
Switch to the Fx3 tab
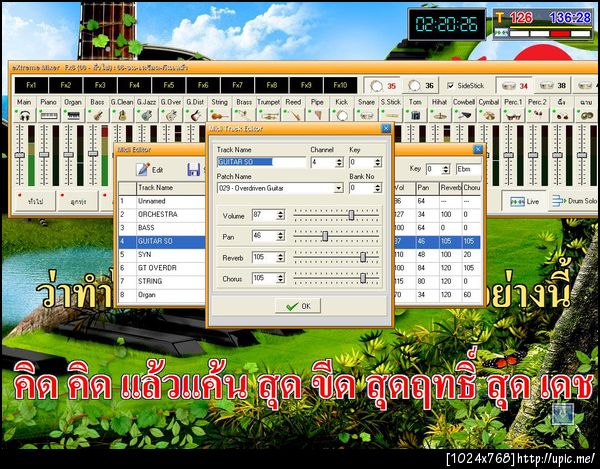point(100,85)
